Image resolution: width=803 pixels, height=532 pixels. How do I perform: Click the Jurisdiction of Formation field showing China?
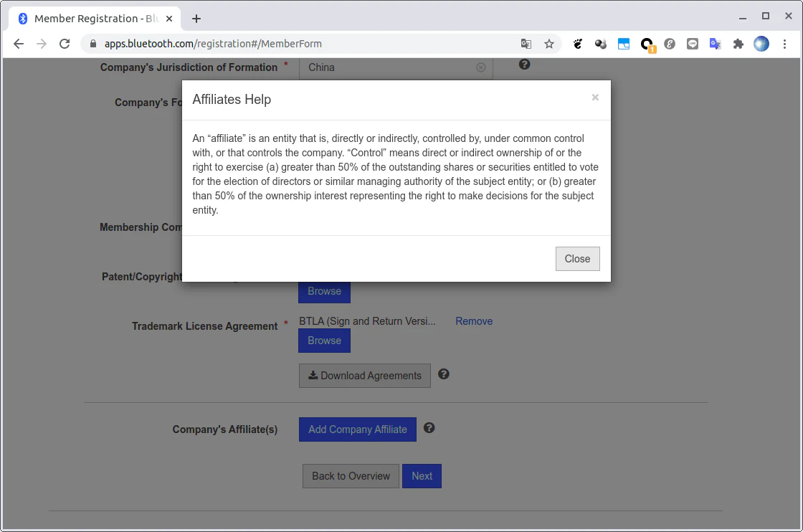(x=396, y=68)
